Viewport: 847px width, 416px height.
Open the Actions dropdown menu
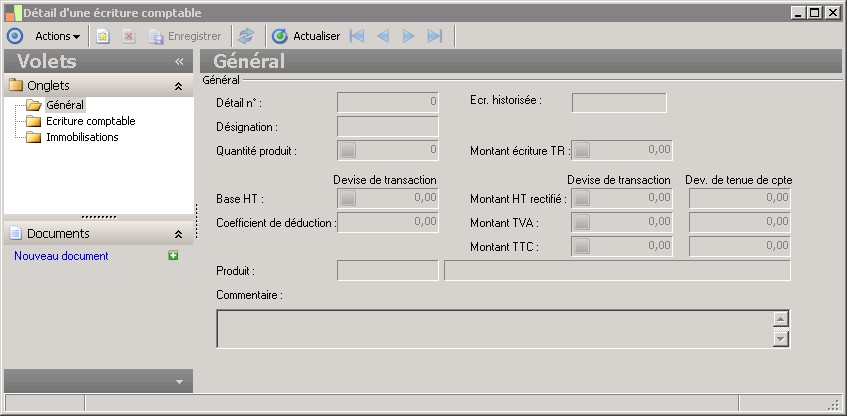click(x=57, y=36)
